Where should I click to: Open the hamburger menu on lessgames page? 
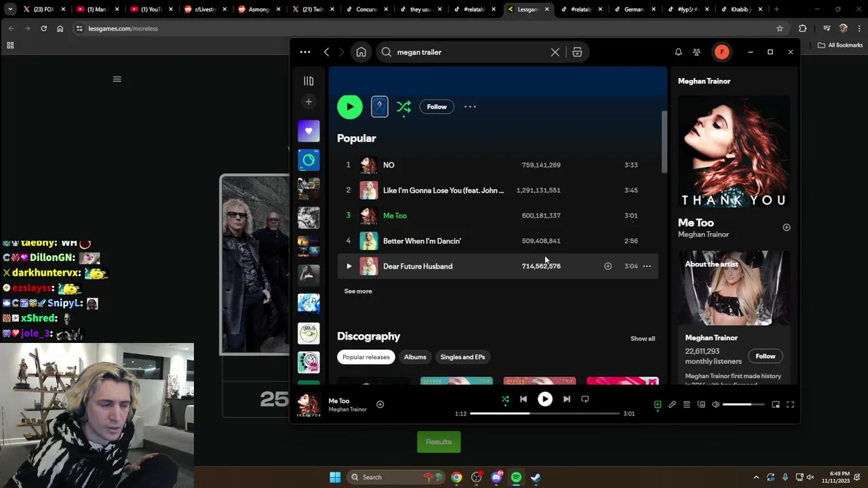(117, 79)
